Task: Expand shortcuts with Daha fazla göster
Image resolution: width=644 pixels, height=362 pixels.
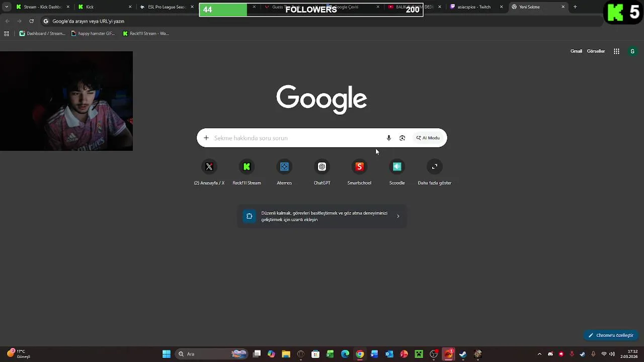Action: tap(435, 172)
